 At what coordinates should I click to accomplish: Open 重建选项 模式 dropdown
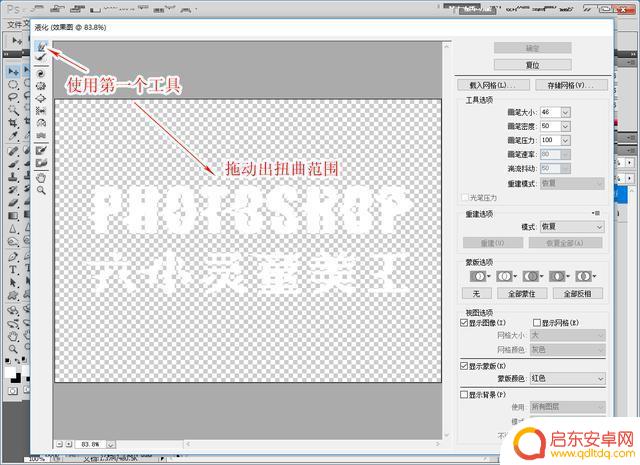click(572, 227)
